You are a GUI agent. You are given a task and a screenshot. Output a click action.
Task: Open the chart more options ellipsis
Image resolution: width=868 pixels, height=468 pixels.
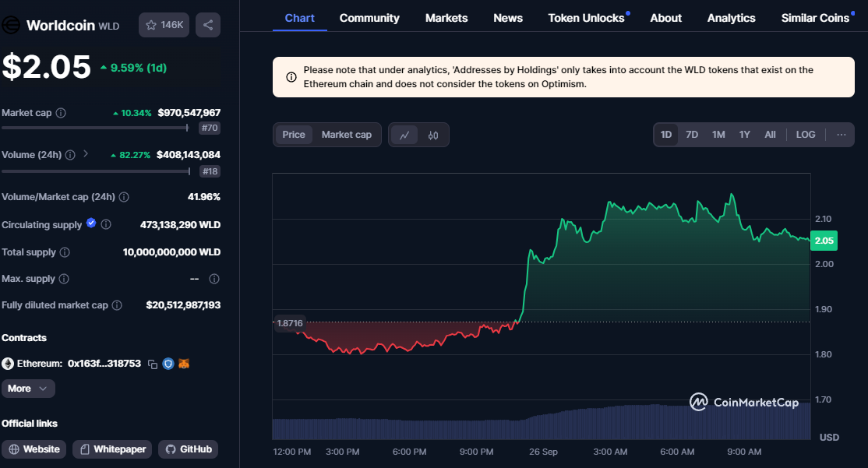point(841,135)
